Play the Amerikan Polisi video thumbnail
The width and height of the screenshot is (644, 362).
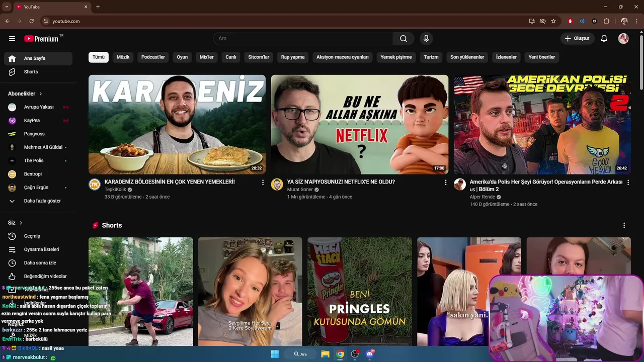[x=542, y=124]
